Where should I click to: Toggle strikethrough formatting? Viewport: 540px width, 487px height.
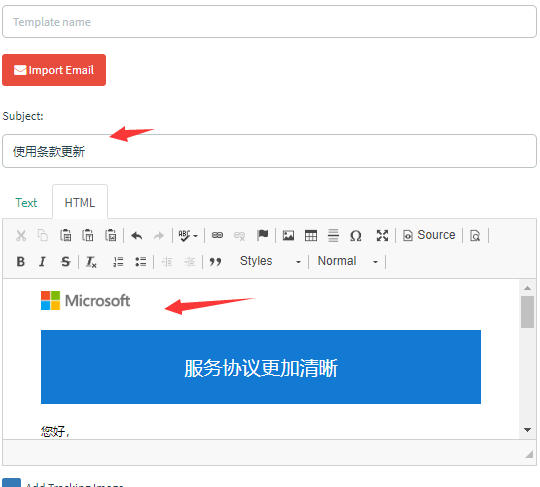pyautogui.click(x=65, y=262)
